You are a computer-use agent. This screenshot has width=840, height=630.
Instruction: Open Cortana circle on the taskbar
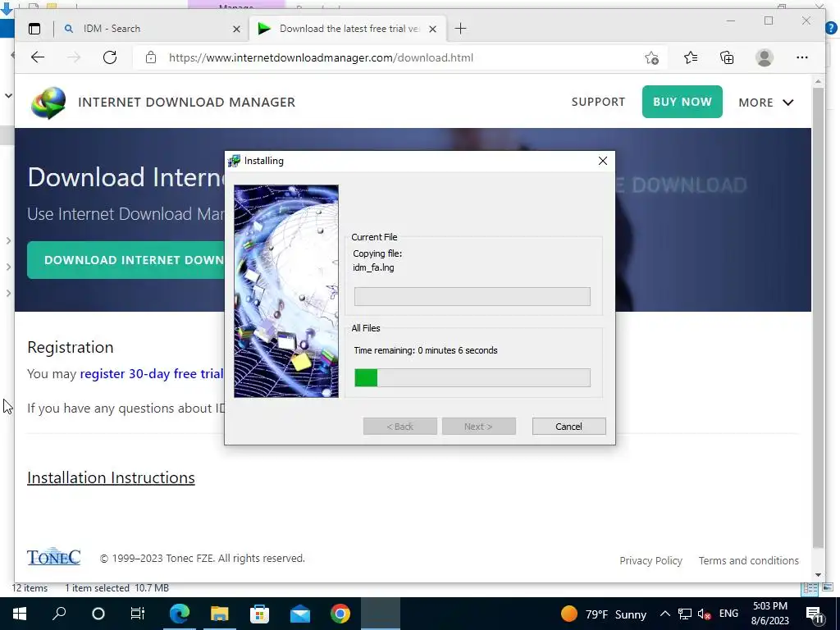click(98, 614)
